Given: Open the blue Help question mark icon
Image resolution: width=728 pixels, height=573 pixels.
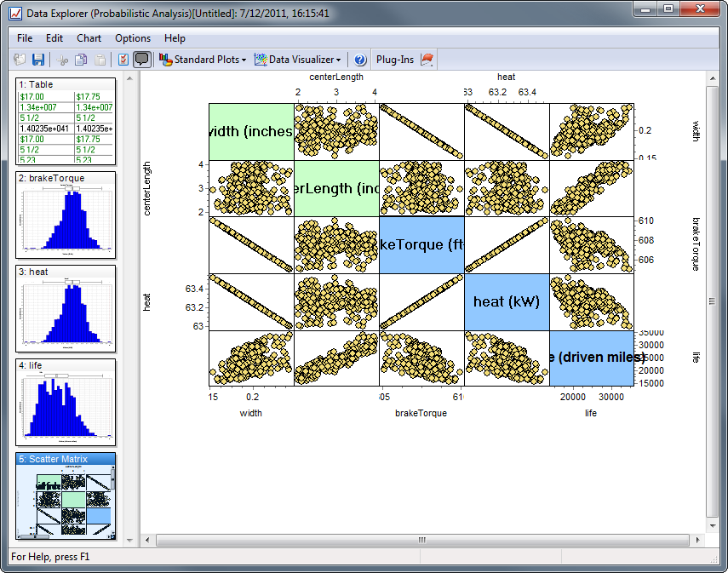Looking at the screenshot, I should tap(360, 60).
